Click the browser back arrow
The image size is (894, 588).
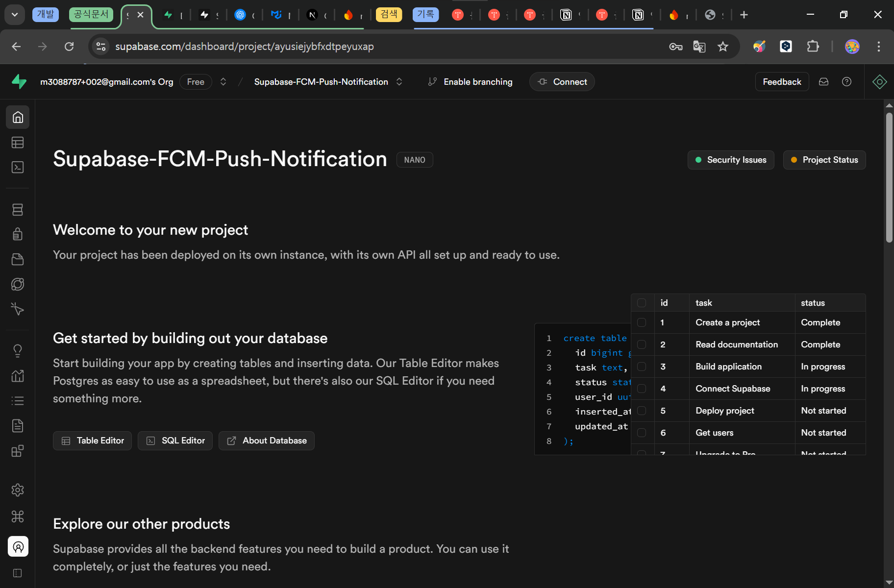[16, 47]
